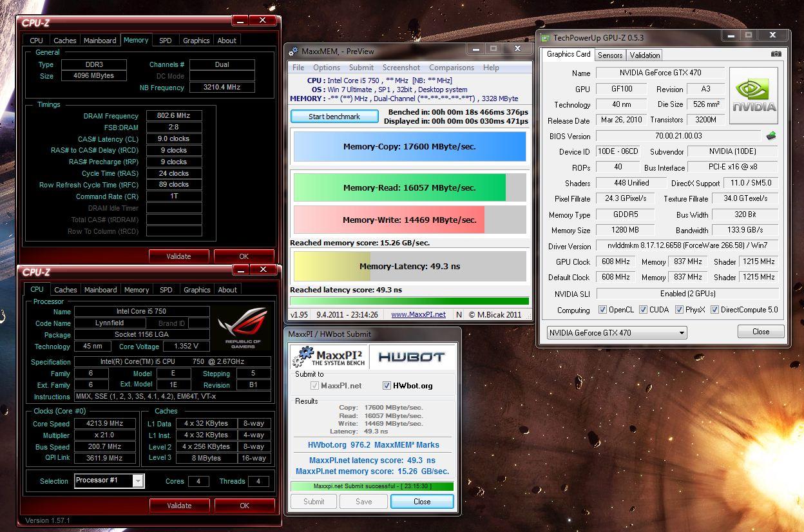Click the HWBOT logo banner
This screenshot has width=804, height=532.
point(411,357)
